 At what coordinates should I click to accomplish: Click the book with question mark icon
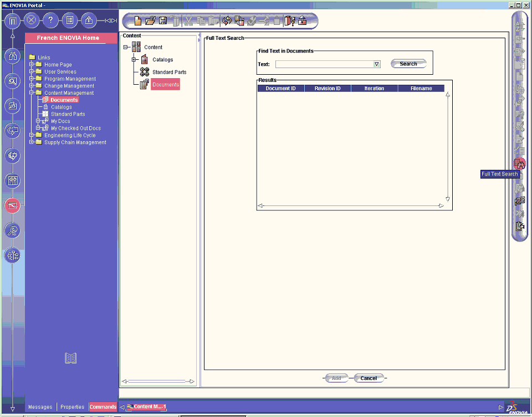pyautogui.click(x=289, y=20)
